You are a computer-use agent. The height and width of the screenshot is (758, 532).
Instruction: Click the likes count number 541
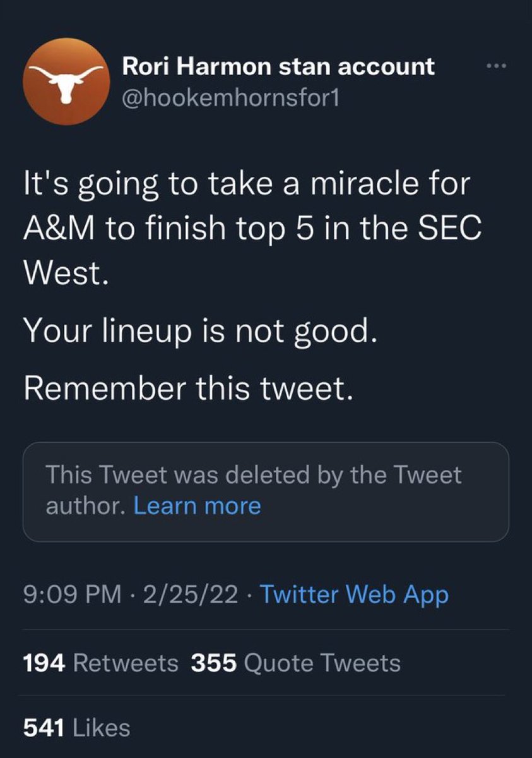pos(44,728)
